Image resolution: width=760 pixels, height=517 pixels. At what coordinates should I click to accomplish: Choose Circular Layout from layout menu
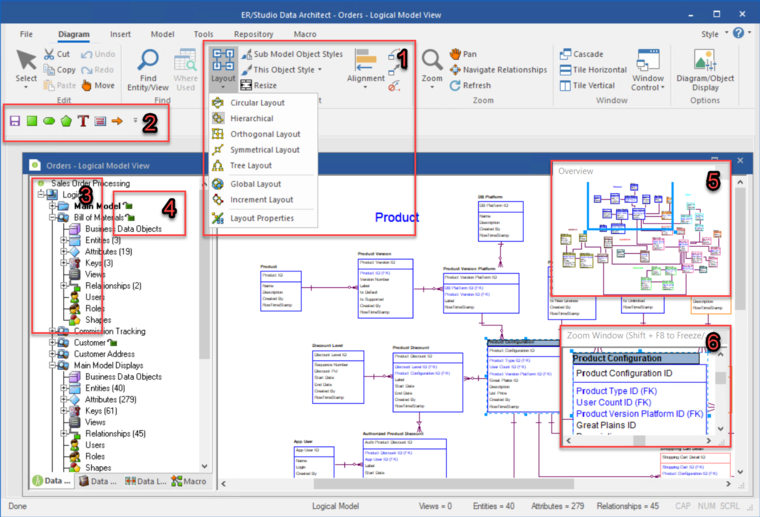[257, 103]
